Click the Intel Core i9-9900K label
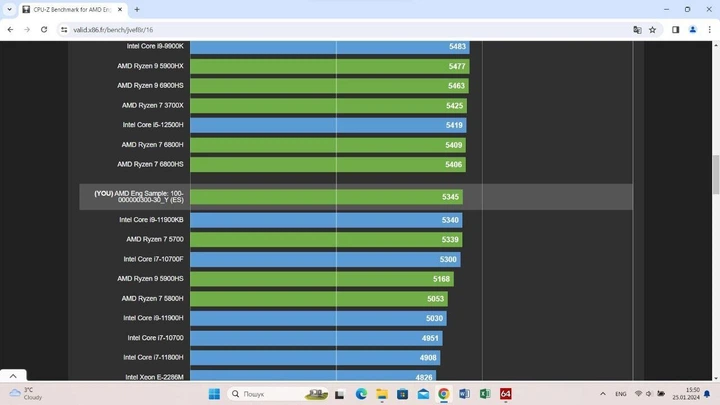The height and width of the screenshot is (405, 720). coord(155,46)
